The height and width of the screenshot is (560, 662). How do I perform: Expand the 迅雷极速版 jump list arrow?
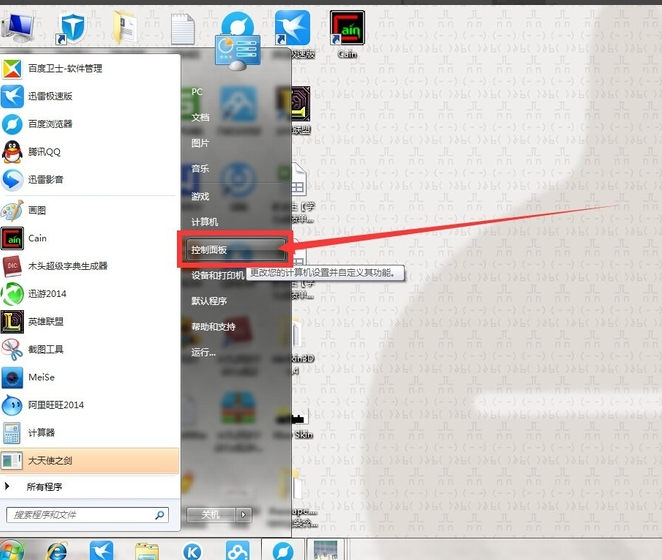pos(168,96)
